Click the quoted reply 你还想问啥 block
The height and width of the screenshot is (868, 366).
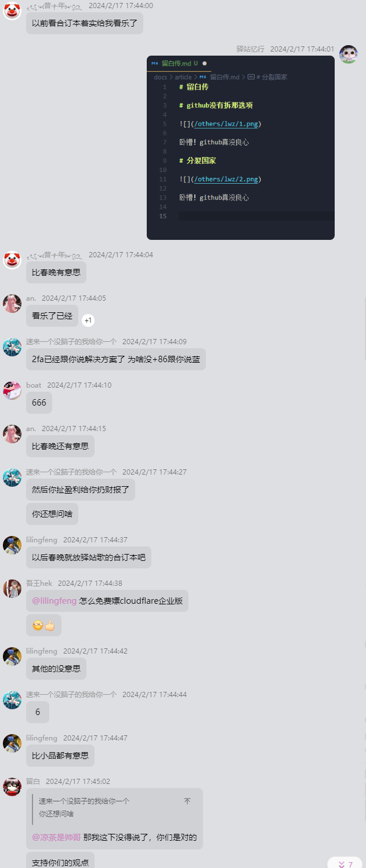[x=115, y=808]
